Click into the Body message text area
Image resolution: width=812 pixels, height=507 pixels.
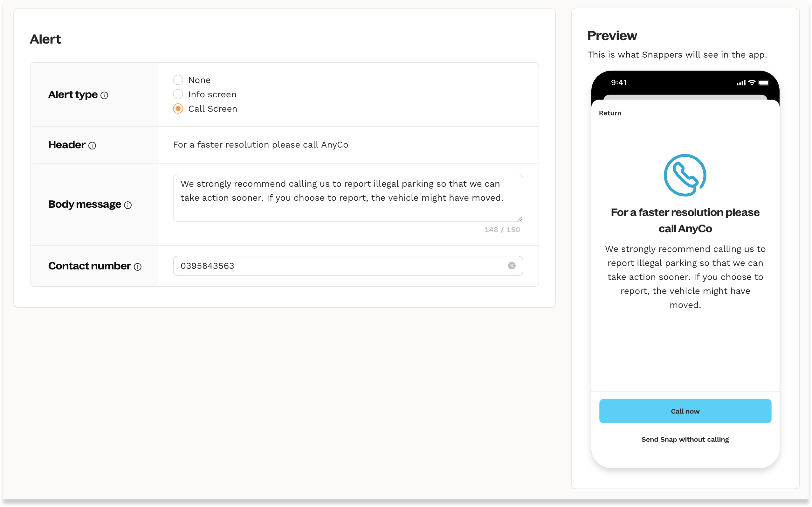tap(348, 198)
